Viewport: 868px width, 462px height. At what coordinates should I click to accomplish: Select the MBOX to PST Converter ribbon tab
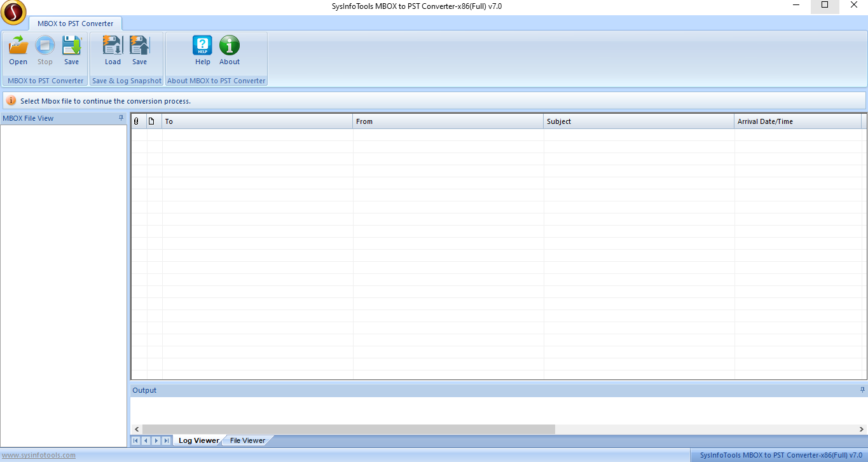pyautogui.click(x=76, y=23)
